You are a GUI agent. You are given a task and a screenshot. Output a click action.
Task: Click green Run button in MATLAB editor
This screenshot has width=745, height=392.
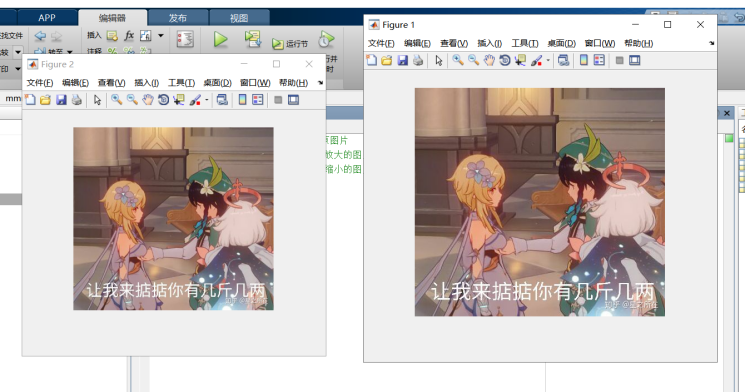tap(220, 39)
